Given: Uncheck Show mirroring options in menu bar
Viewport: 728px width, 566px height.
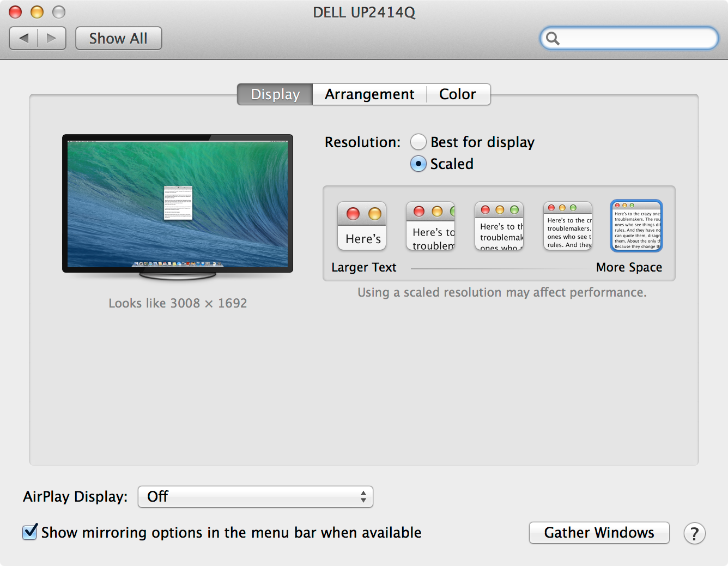Looking at the screenshot, I should coord(30,532).
